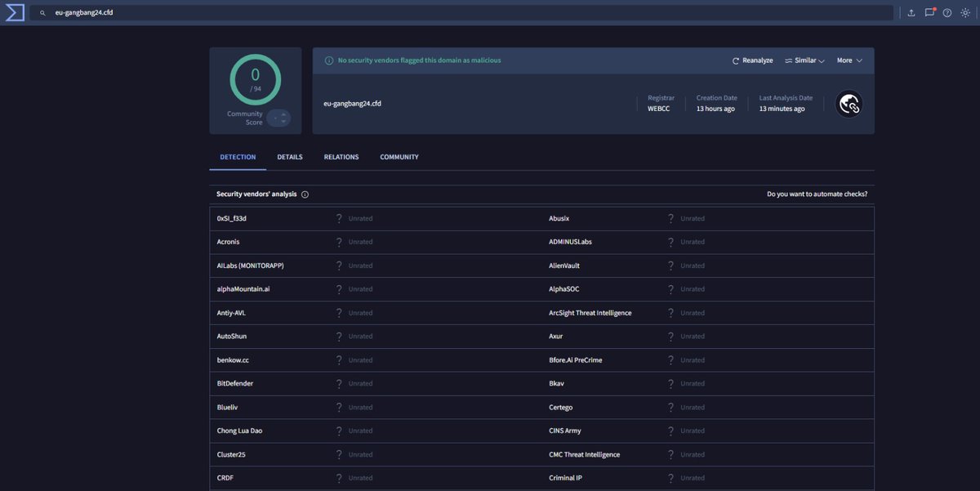
Task: Click the Unrated label beside Certego
Action: (x=693, y=407)
